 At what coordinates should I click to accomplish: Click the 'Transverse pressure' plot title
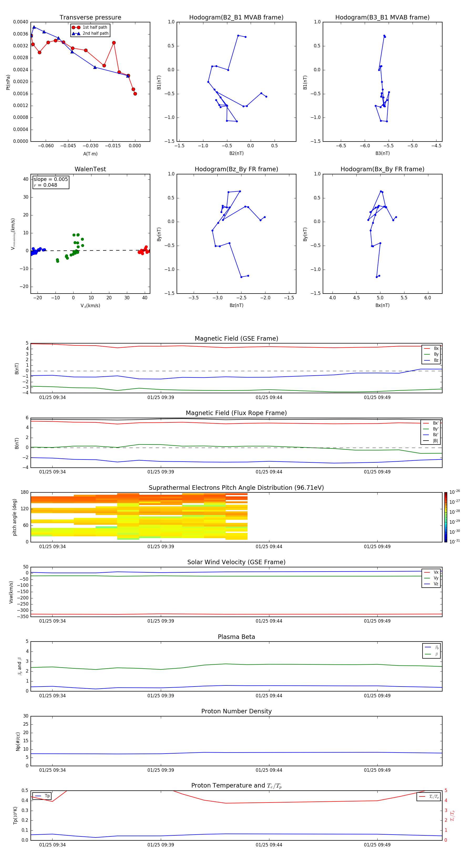coord(90,17)
